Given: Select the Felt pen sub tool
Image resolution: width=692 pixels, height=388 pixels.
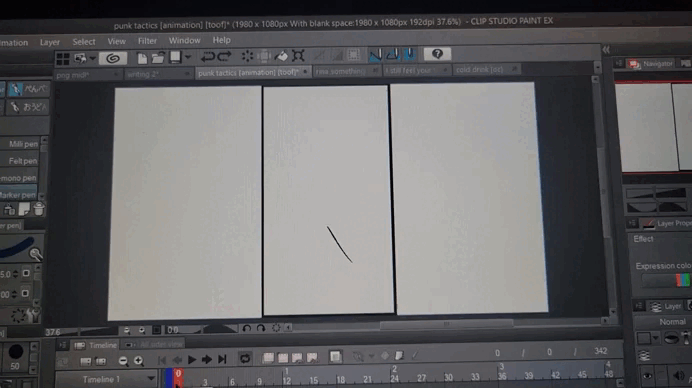Looking at the screenshot, I should click(x=23, y=161).
